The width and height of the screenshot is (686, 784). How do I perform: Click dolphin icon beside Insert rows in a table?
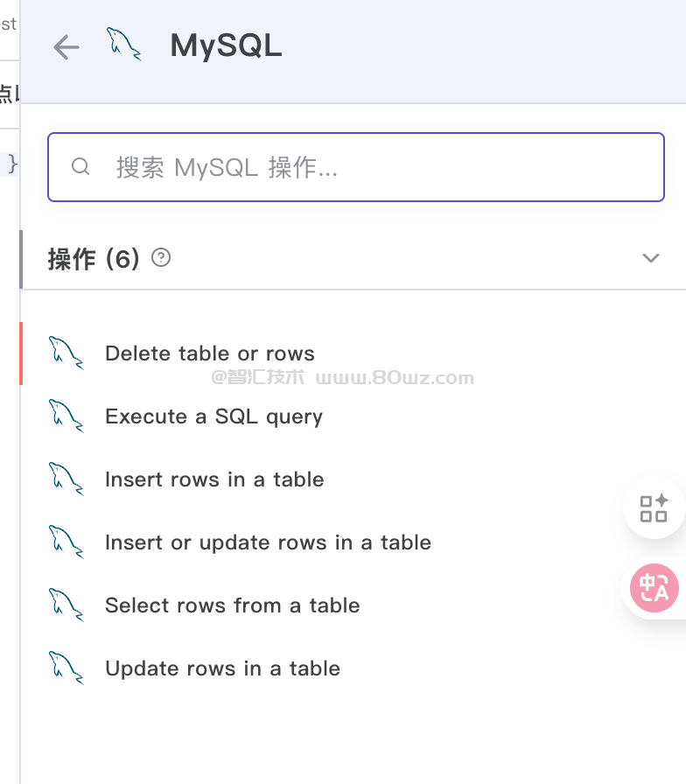pos(66,479)
